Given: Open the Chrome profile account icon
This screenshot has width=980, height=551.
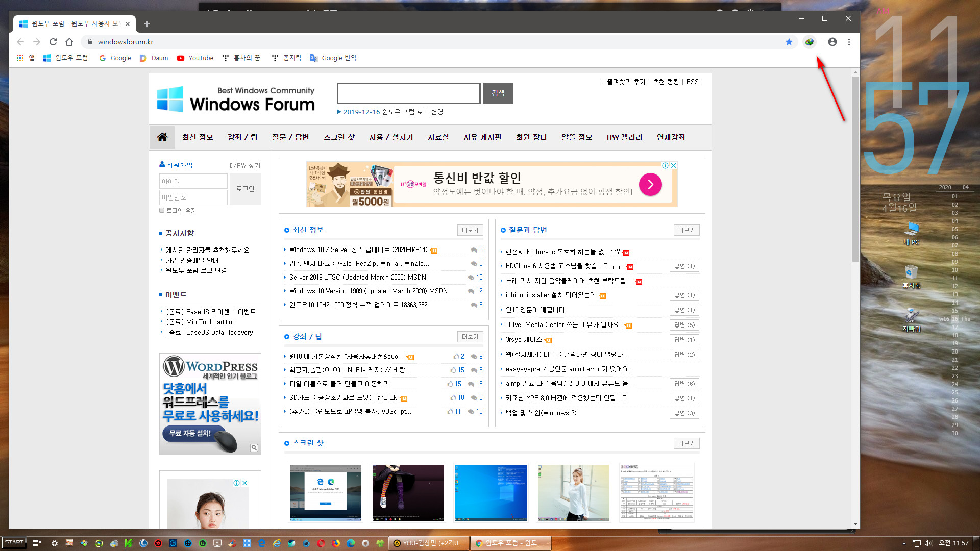Looking at the screenshot, I should click(832, 42).
